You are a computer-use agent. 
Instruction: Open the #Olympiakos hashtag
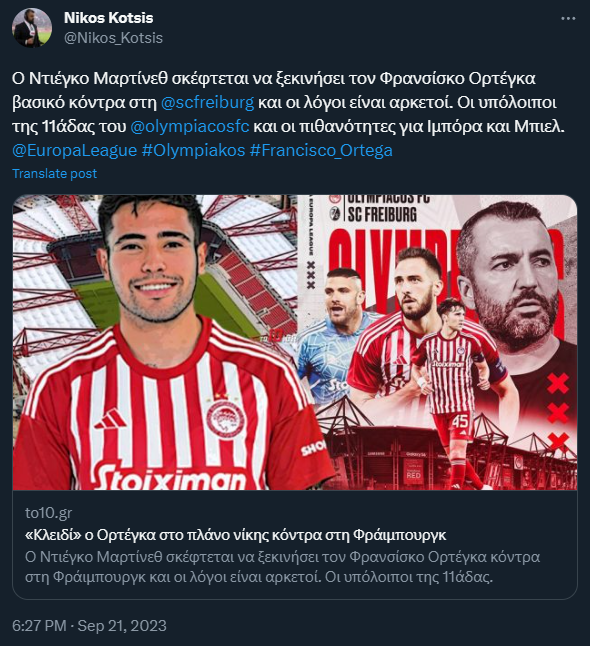coord(193,150)
